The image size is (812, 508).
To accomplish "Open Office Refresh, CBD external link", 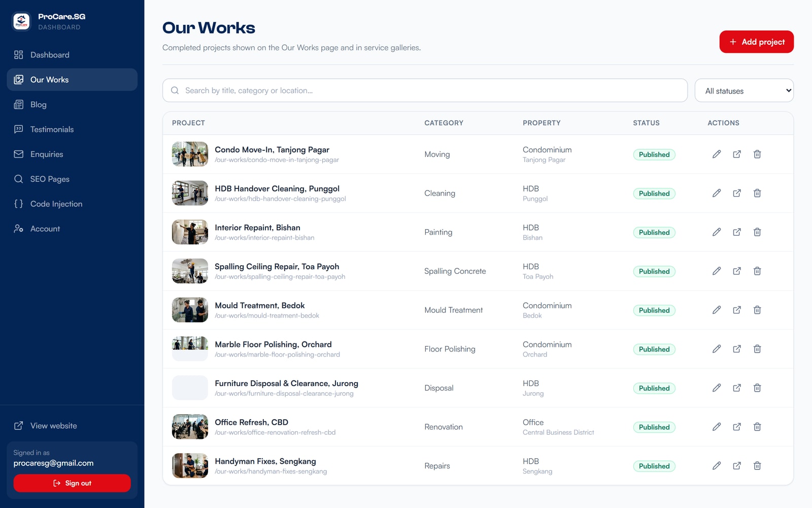I will (x=737, y=427).
